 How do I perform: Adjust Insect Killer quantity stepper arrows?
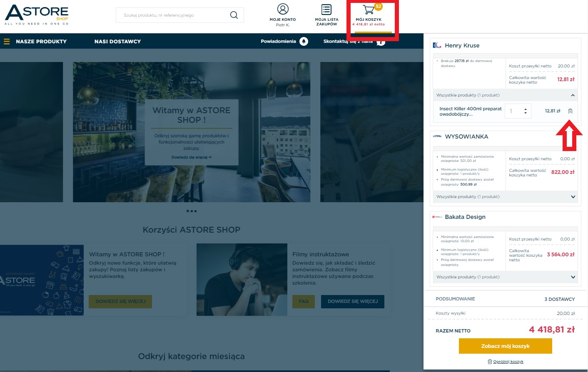pos(526,111)
